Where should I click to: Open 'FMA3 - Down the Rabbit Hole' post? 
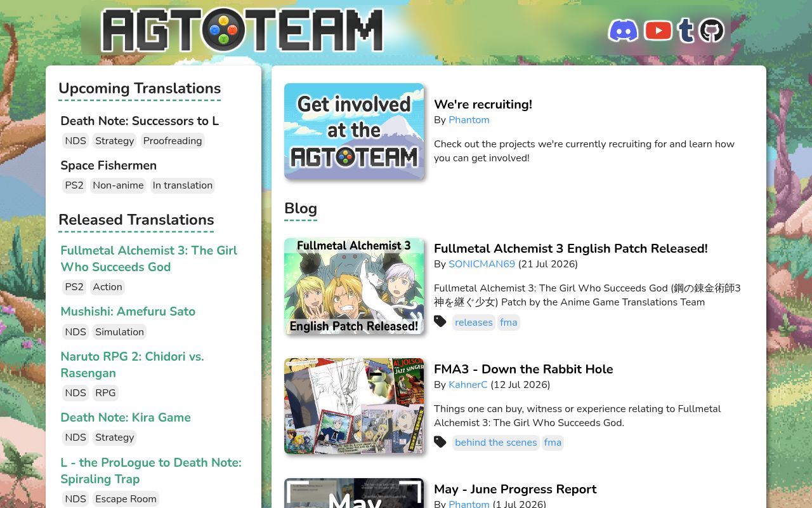523,369
